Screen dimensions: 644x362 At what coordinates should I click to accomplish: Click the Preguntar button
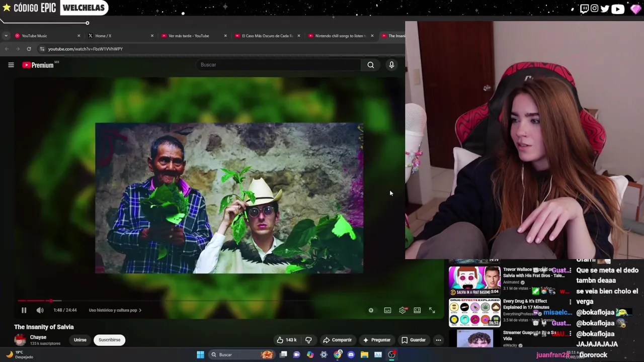(x=376, y=340)
